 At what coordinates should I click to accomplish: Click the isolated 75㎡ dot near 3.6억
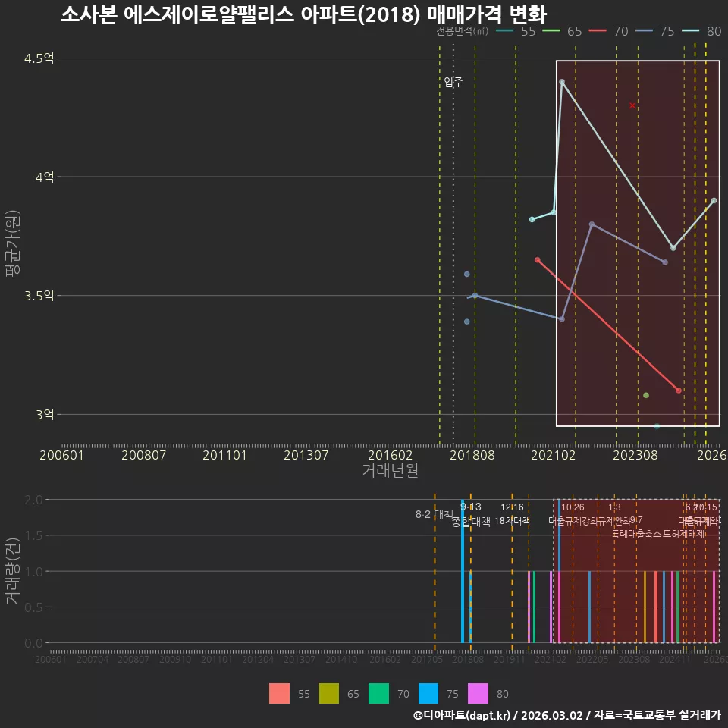coord(467,275)
